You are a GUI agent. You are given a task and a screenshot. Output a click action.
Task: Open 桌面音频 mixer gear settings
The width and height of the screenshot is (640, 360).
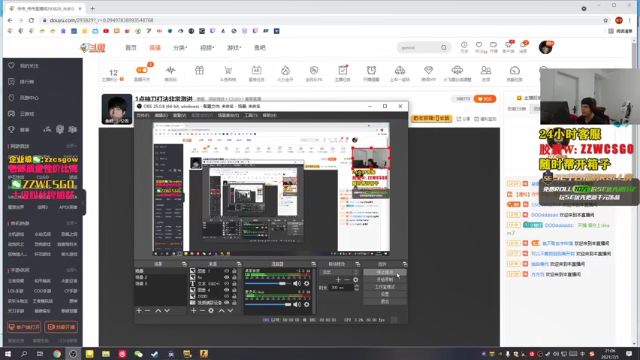(x=307, y=283)
